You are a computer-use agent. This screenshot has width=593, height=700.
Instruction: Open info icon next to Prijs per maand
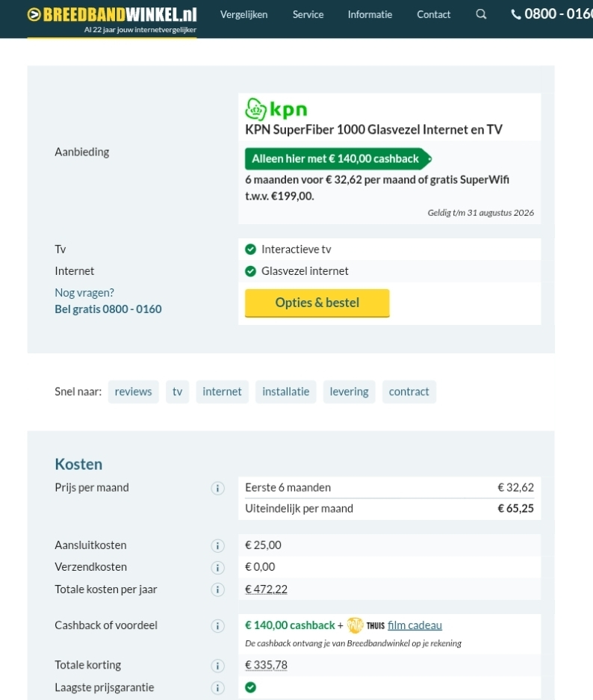click(218, 488)
